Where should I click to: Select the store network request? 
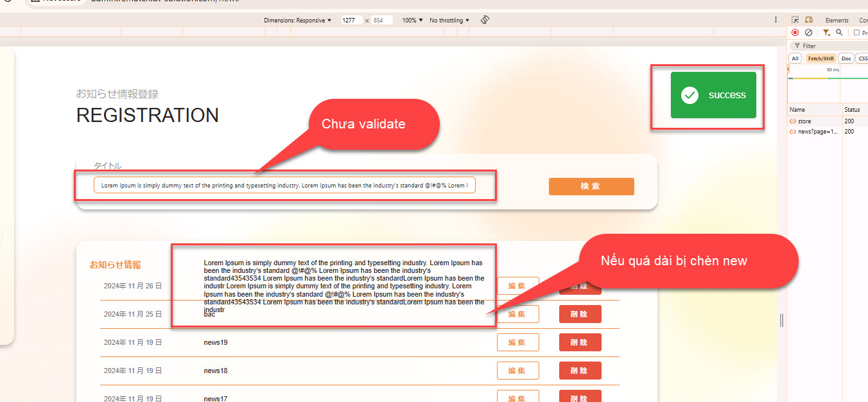point(804,121)
